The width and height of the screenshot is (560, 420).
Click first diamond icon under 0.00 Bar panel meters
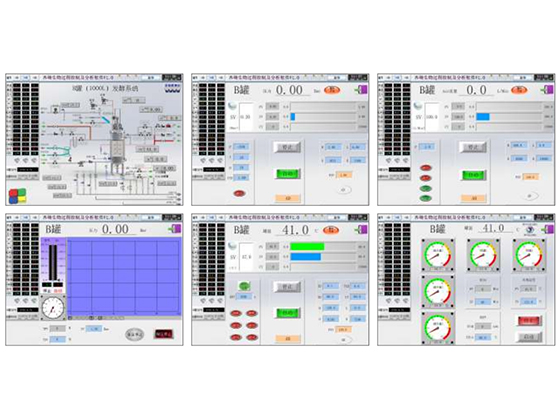(204, 161)
